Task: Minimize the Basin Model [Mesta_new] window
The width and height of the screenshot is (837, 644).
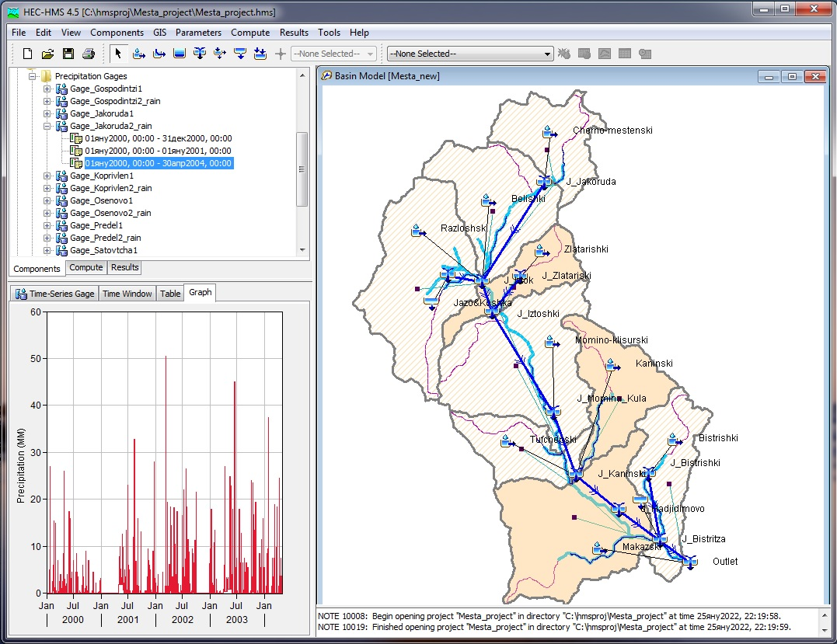Action: pos(769,77)
